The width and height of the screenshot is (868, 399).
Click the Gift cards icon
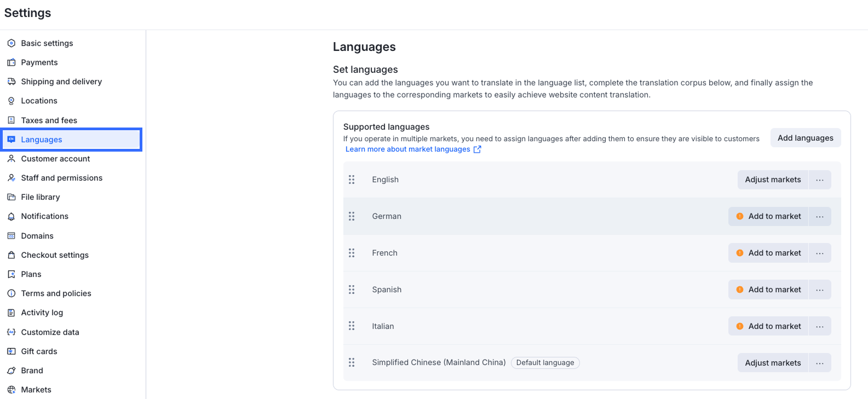11,351
